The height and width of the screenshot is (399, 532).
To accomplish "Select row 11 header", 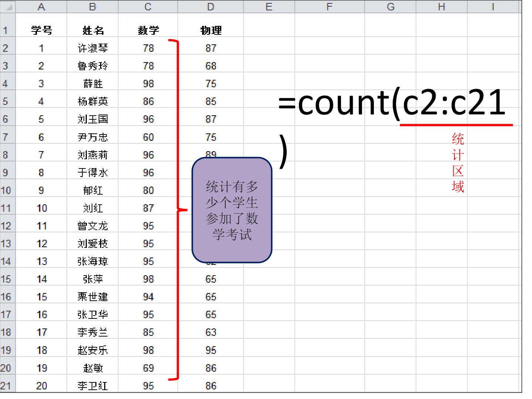I will click(7, 208).
